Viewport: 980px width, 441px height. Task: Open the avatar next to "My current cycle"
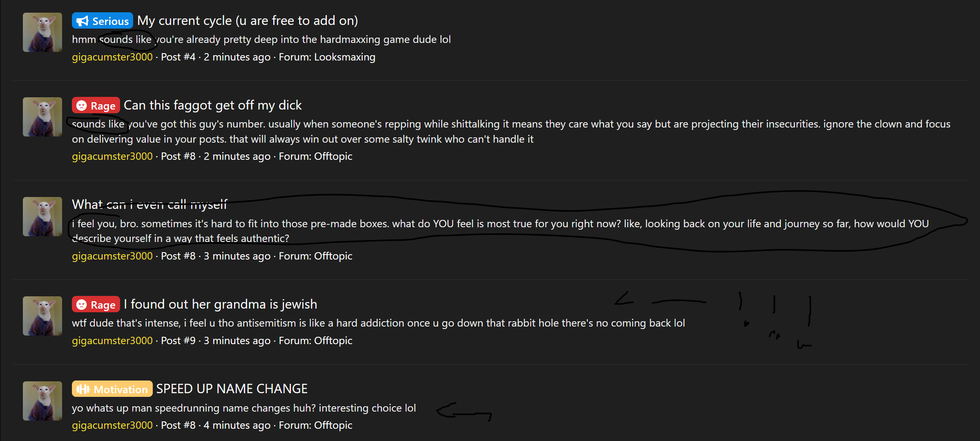click(42, 32)
